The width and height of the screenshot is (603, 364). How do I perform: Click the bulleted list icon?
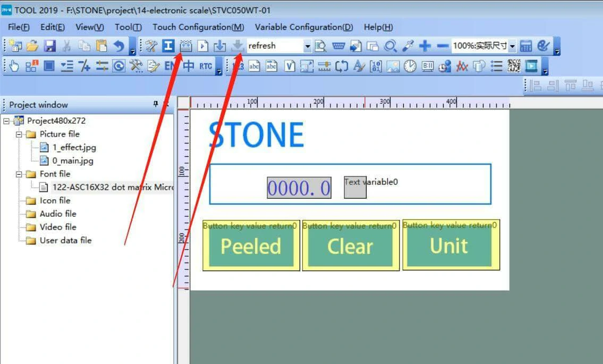tap(496, 66)
